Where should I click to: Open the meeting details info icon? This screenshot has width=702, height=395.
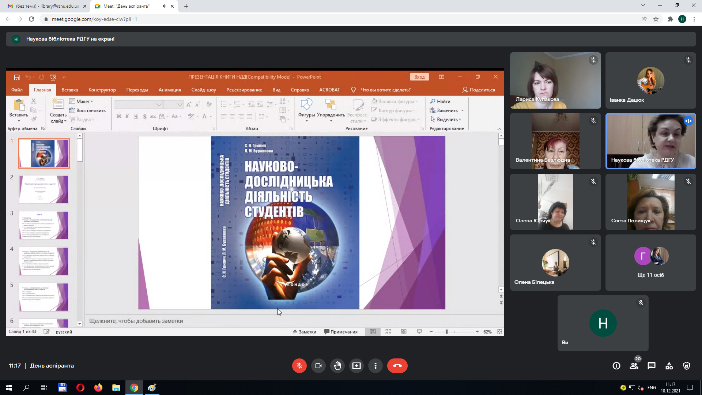(616, 366)
